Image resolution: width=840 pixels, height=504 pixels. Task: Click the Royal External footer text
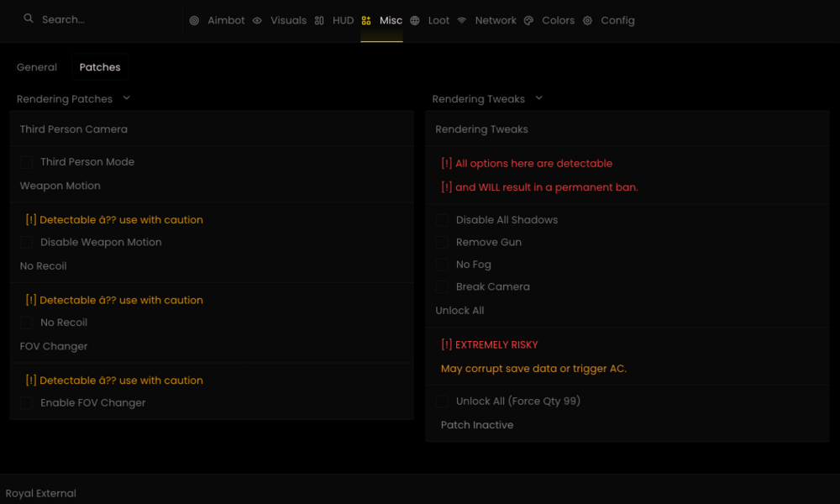[x=40, y=493]
